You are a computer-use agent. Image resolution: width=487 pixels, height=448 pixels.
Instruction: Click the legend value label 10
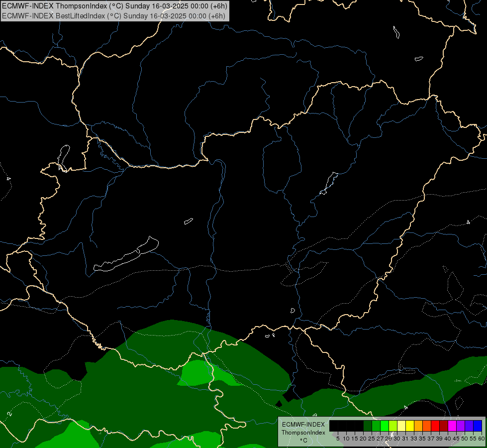coord(346,439)
